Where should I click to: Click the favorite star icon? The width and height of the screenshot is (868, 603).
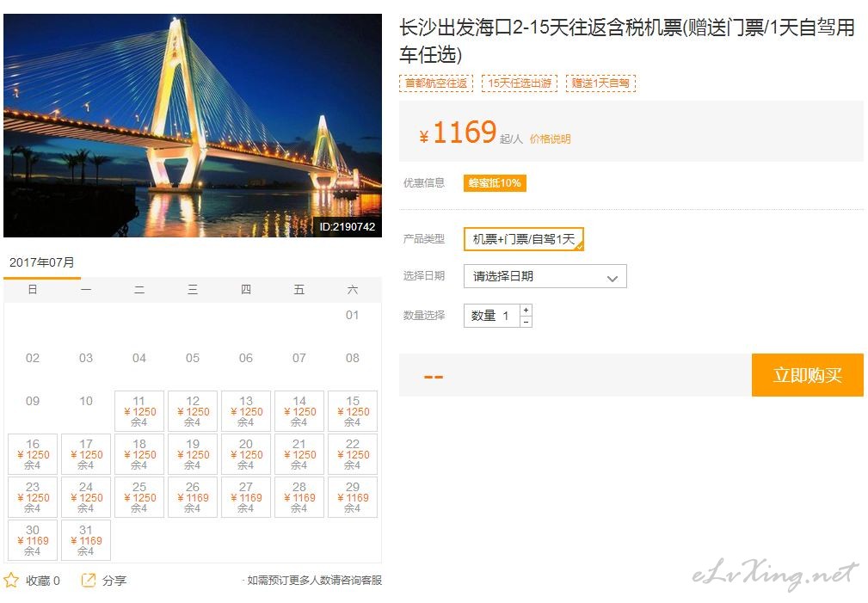tap(11, 580)
